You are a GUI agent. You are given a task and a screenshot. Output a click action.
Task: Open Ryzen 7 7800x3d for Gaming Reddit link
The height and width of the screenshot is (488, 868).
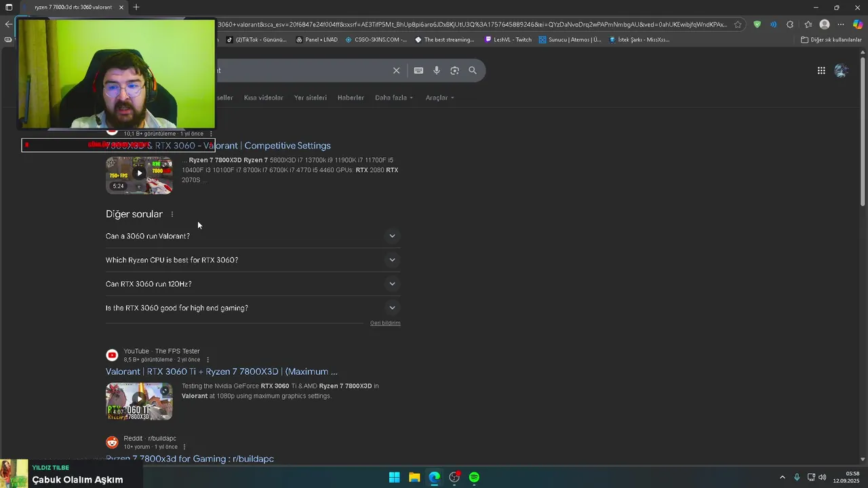pyautogui.click(x=190, y=459)
